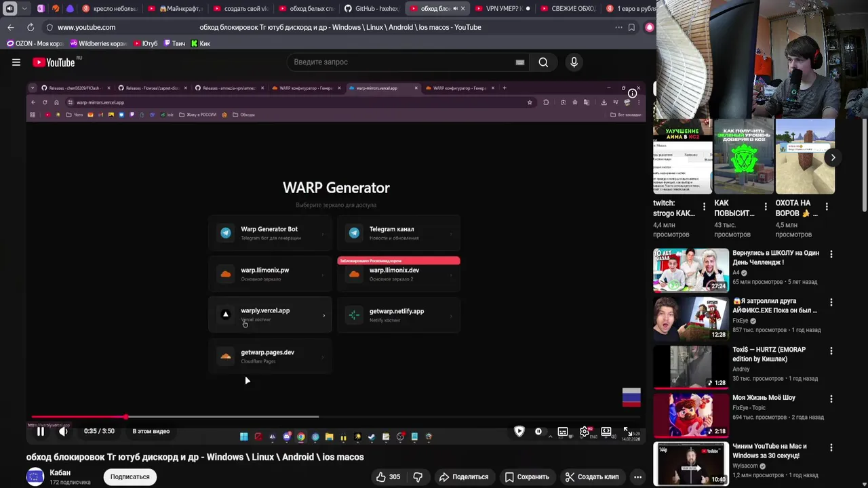Dislike the video
This screenshot has height=488, width=868.
tap(418, 477)
